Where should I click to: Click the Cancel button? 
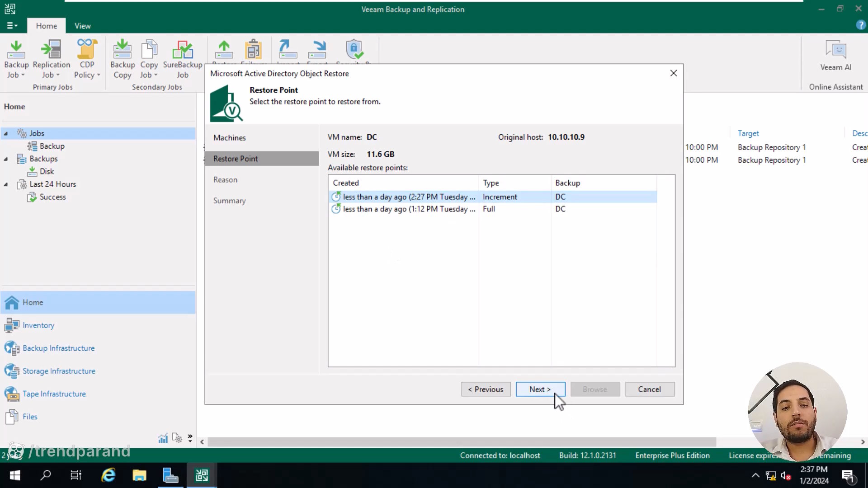coord(650,389)
